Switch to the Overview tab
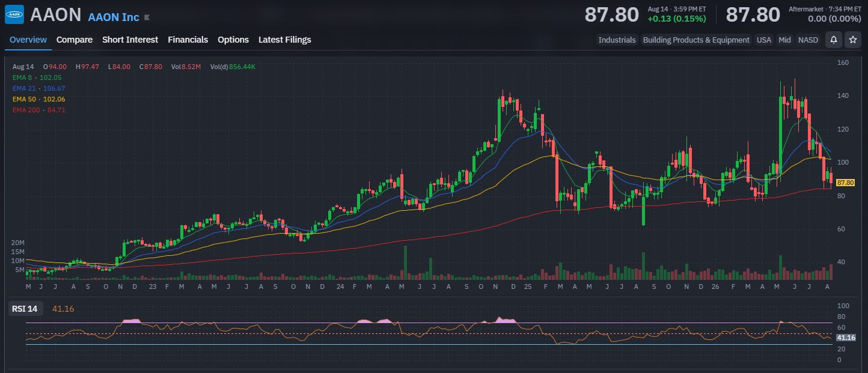 tap(28, 40)
